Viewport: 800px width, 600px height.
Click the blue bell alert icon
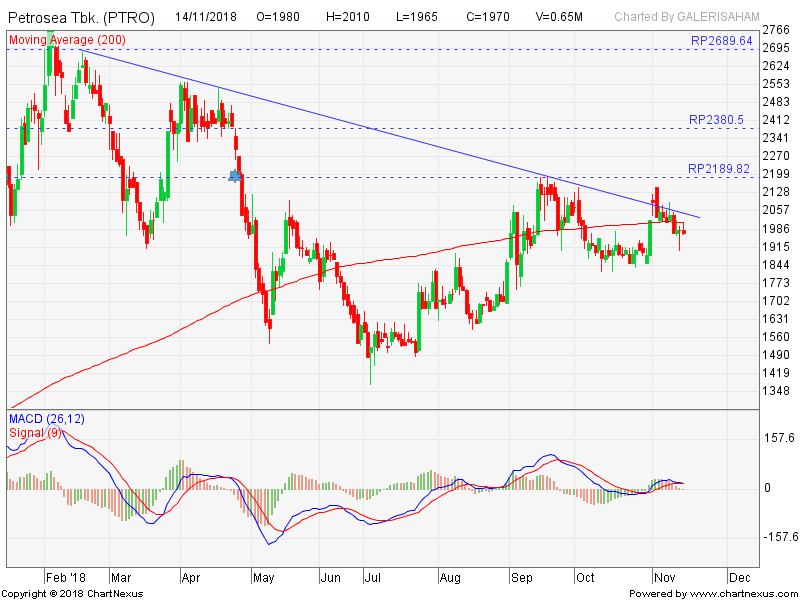coord(234,176)
